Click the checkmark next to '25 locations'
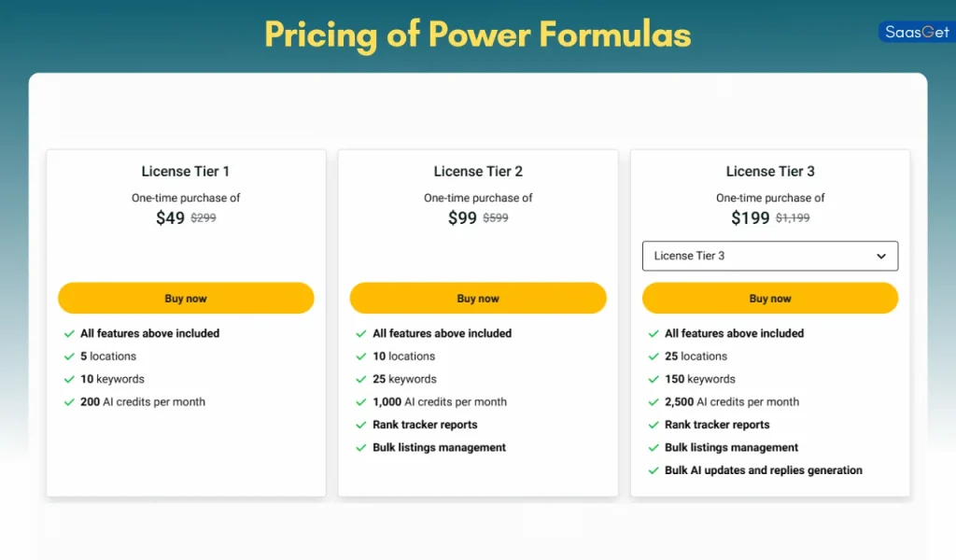This screenshot has width=956, height=560. 654,356
